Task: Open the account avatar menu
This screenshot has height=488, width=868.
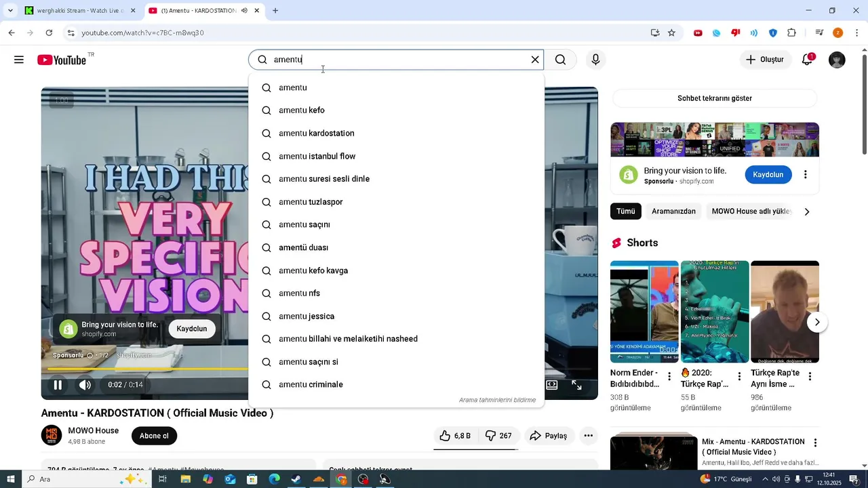Action: (837, 60)
